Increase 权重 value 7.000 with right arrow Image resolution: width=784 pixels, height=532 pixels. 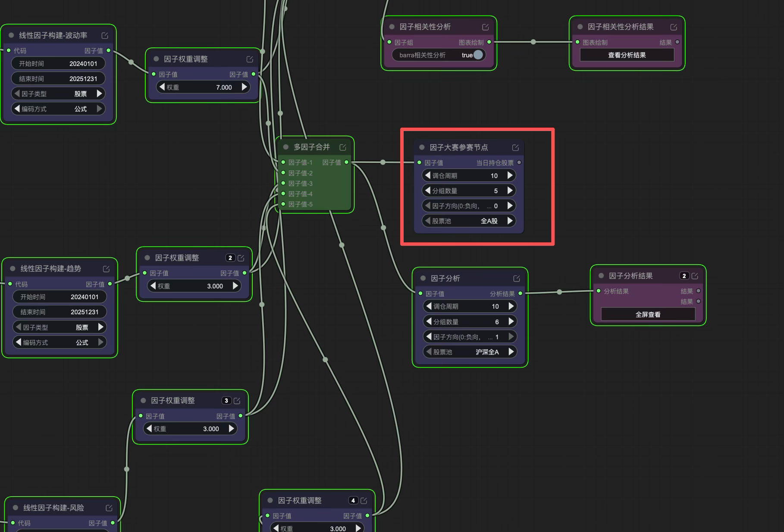tap(245, 87)
